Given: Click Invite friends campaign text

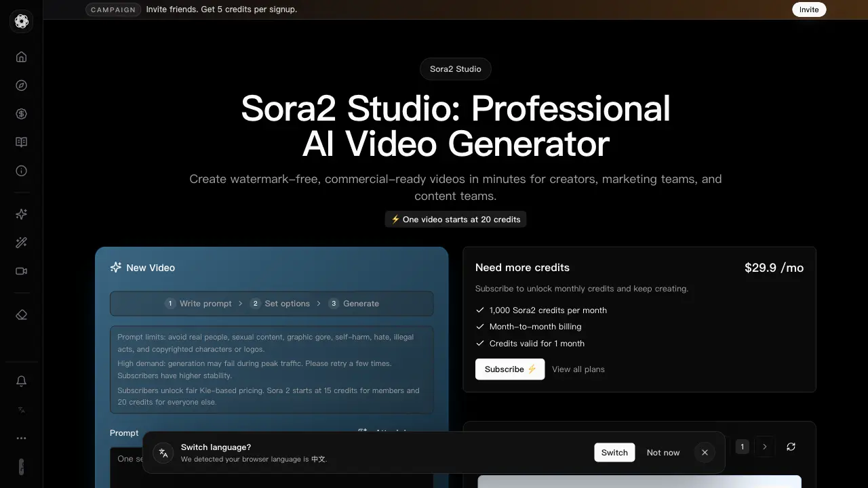Looking at the screenshot, I should click(222, 9).
